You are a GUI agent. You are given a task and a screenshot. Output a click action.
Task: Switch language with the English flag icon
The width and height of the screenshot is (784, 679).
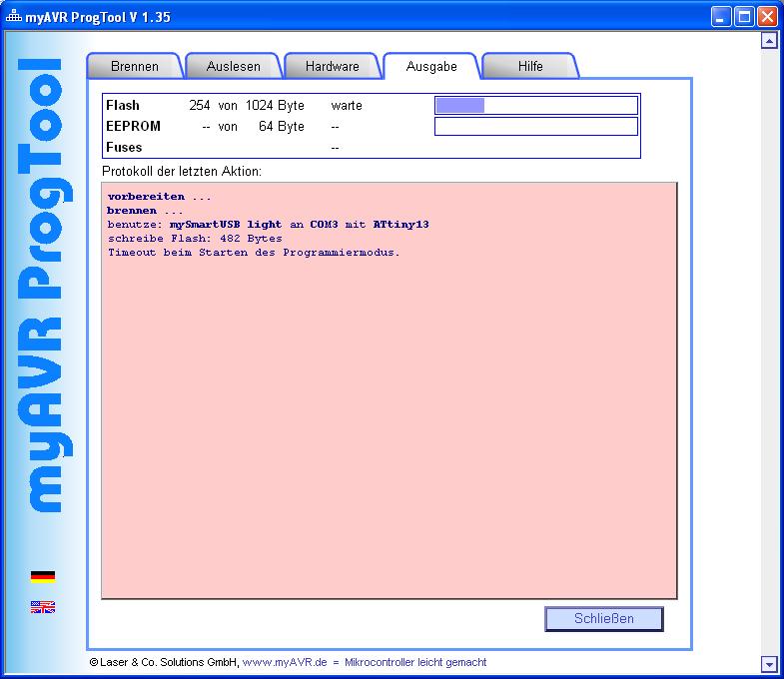[43, 607]
